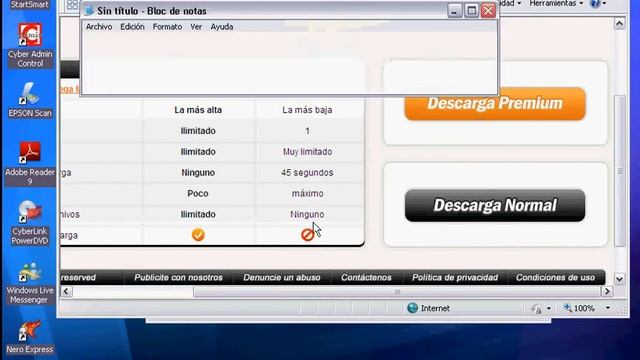Image resolution: width=640 pixels, height=360 pixels.
Task: Open EPSON Scan desktop icon
Action: tap(30, 100)
